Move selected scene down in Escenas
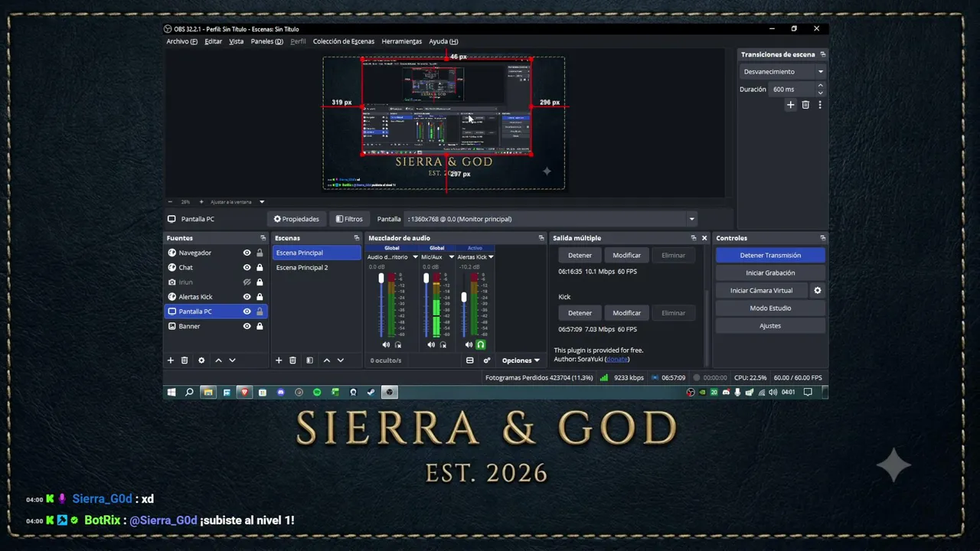 pos(341,360)
